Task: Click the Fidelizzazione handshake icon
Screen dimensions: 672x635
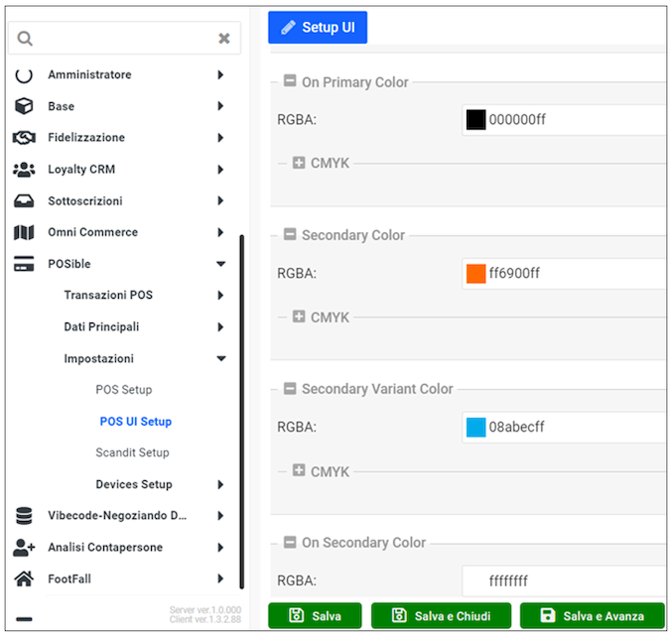Action: tap(25, 138)
